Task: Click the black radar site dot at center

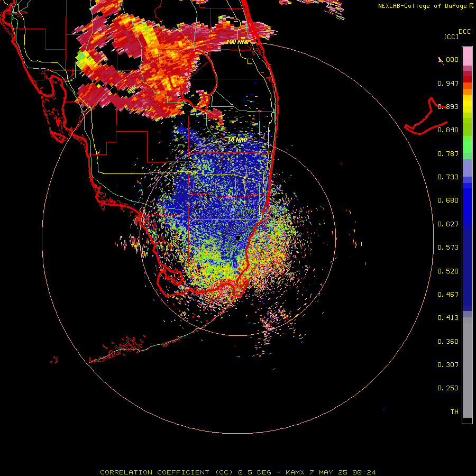Action: [238, 238]
